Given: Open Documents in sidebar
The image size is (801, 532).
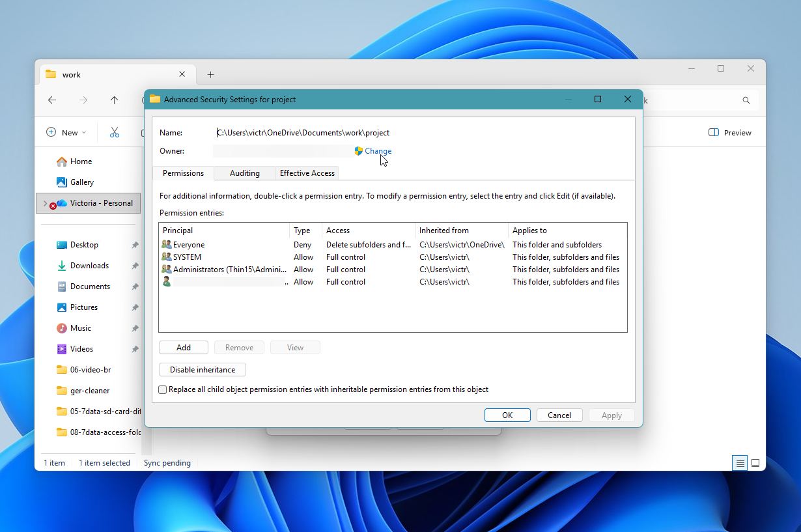Looking at the screenshot, I should tap(90, 287).
